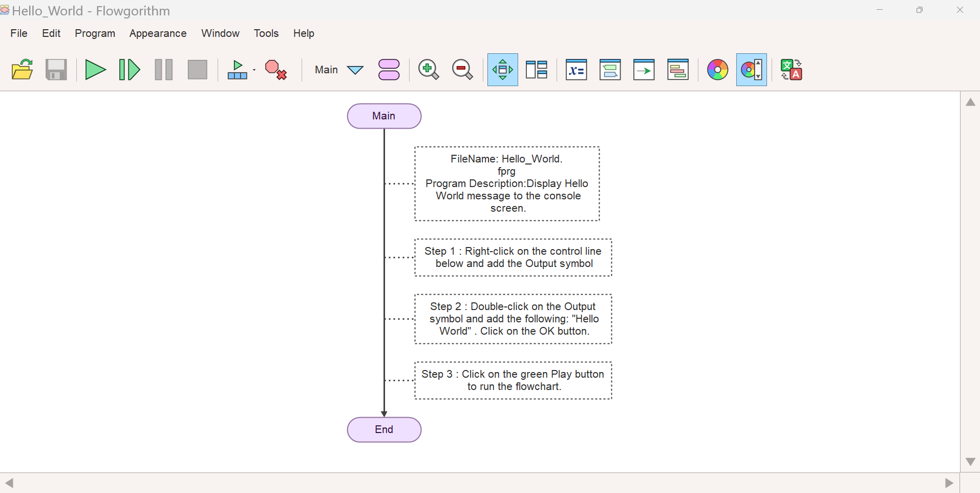This screenshot has width=980, height=493.
Task: Toggle the Variable Watch window
Action: [576, 70]
